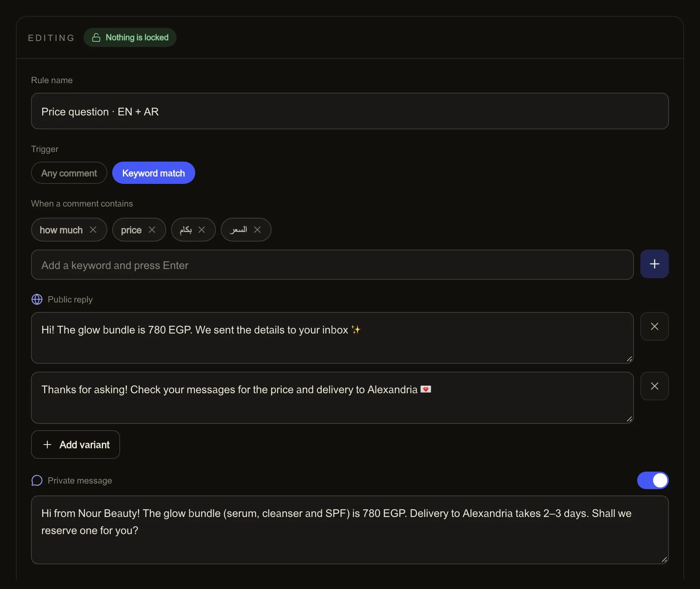This screenshot has height=589, width=700.
Task: Remove the "price" keyword chip
Action: 152,230
